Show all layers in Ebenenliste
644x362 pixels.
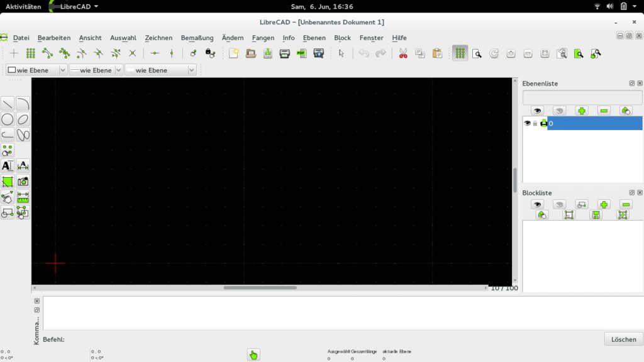pyautogui.click(x=537, y=111)
